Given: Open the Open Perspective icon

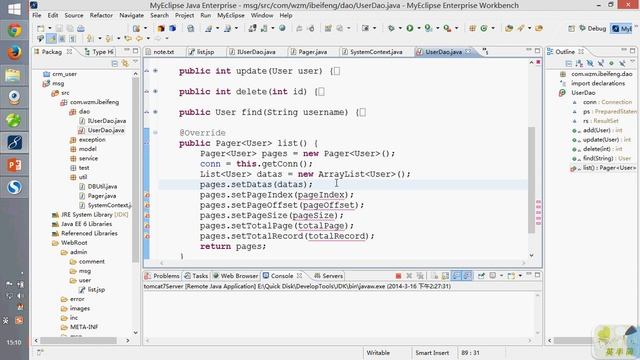Looking at the screenshot, I should coord(571,28).
